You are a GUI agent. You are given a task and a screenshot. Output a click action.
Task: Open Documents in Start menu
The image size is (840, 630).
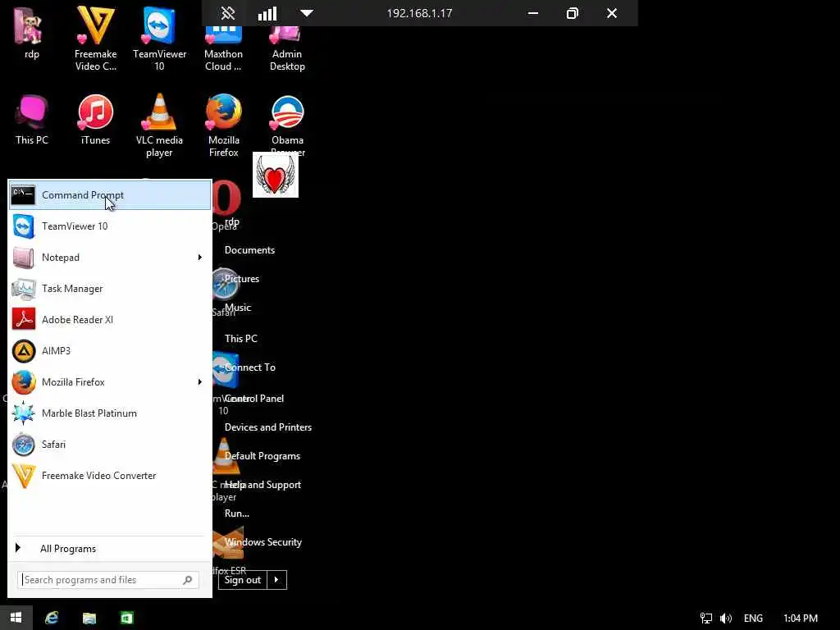(x=249, y=250)
